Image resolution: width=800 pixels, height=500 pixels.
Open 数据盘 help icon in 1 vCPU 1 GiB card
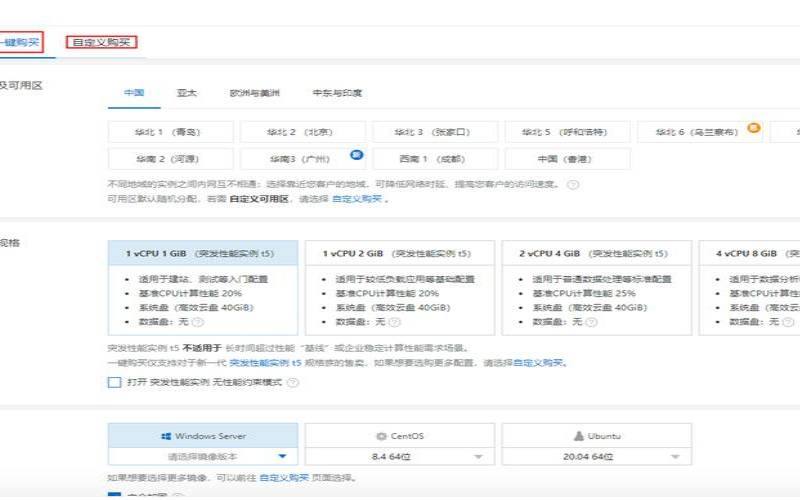(198, 322)
